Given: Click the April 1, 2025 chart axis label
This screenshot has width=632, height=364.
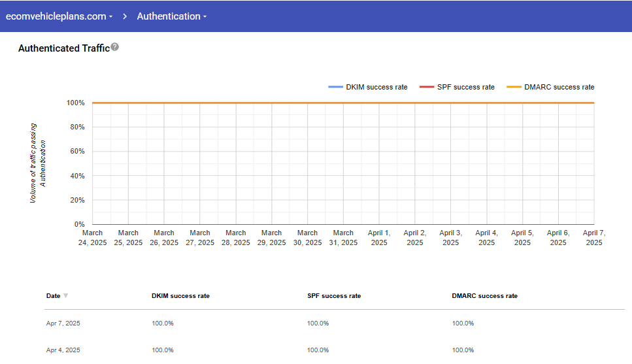Looking at the screenshot, I should tap(379, 237).
